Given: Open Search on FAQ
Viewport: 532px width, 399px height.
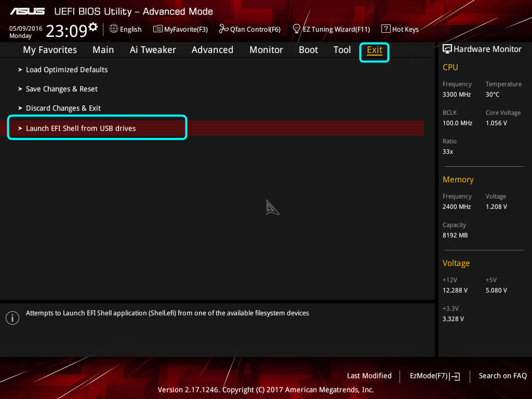Looking at the screenshot, I should (x=503, y=376).
